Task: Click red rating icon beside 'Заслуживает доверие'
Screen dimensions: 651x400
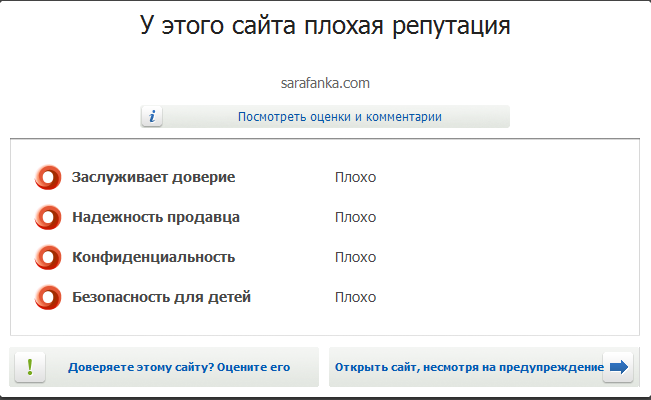Action: point(48,177)
